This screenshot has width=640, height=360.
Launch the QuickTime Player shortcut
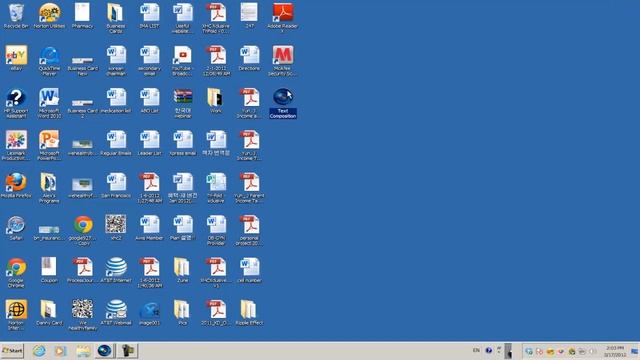tap(49, 61)
